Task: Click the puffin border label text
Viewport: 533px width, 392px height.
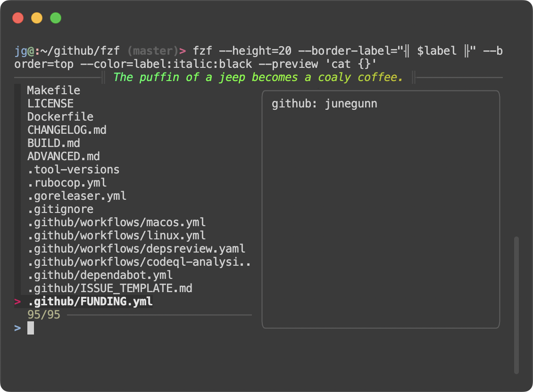Action: coord(257,77)
